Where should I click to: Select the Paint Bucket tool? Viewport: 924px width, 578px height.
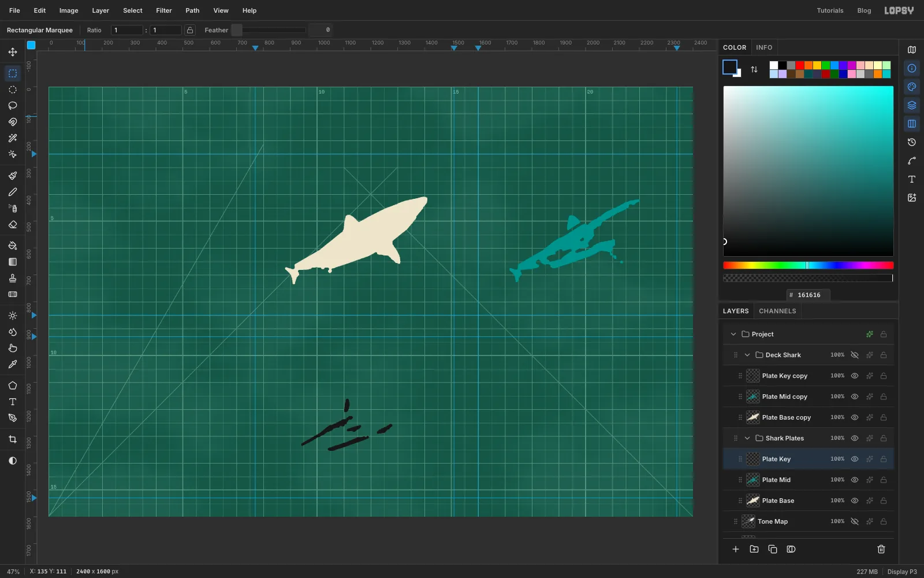coord(13,246)
